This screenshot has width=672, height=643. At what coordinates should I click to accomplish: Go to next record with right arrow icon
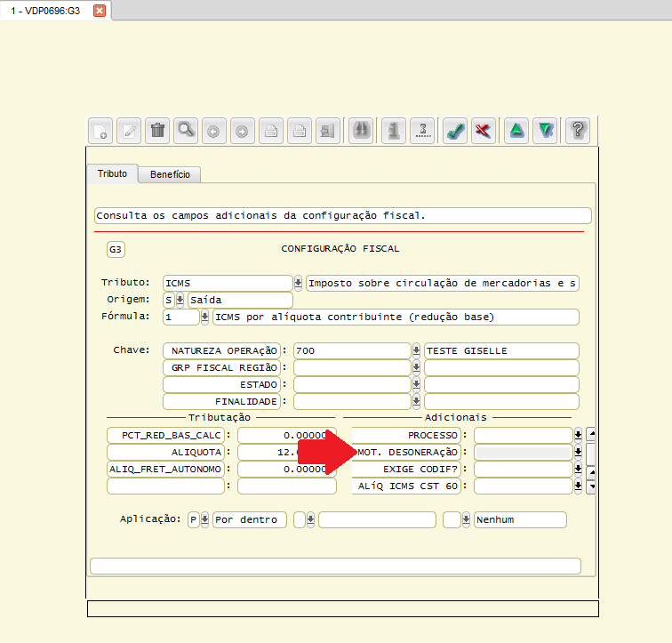coord(242,131)
